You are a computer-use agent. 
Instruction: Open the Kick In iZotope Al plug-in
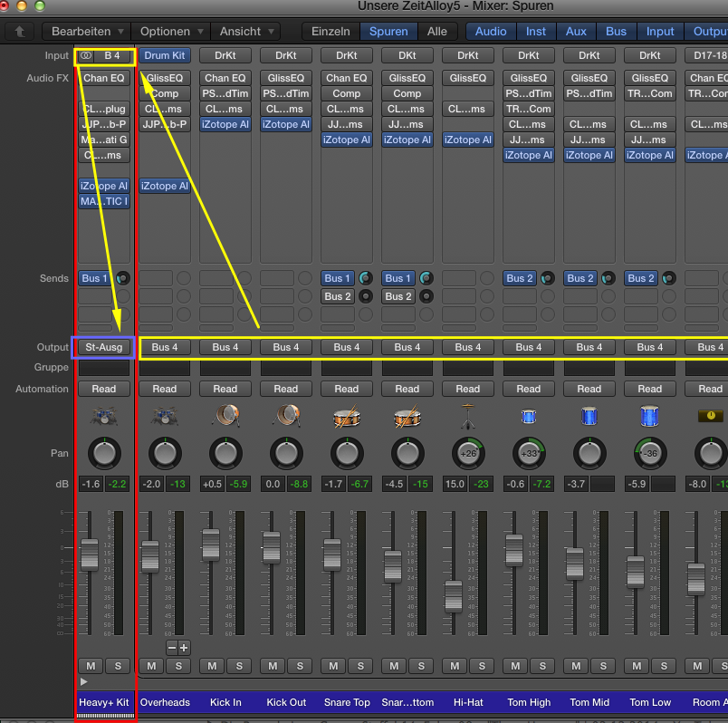(225, 124)
